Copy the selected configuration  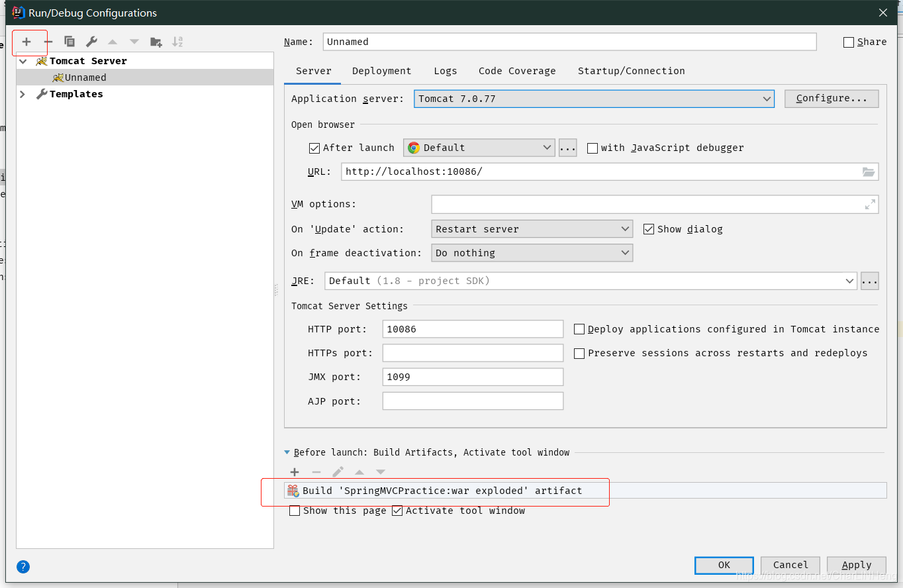70,42
